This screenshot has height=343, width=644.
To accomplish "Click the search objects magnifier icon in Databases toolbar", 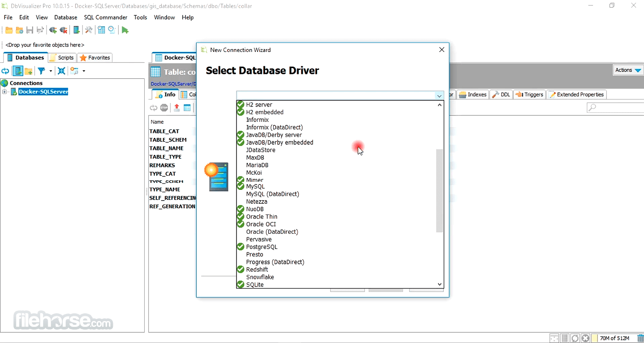I will coord(74,71).
